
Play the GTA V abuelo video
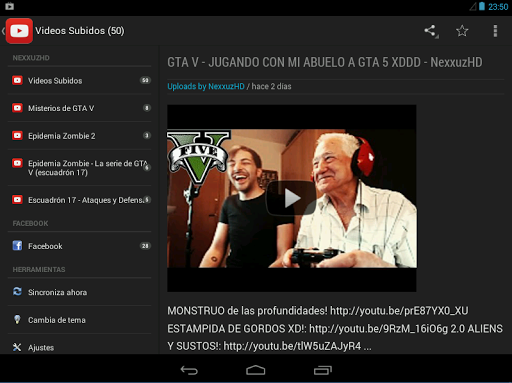click(x=291, y=198)
